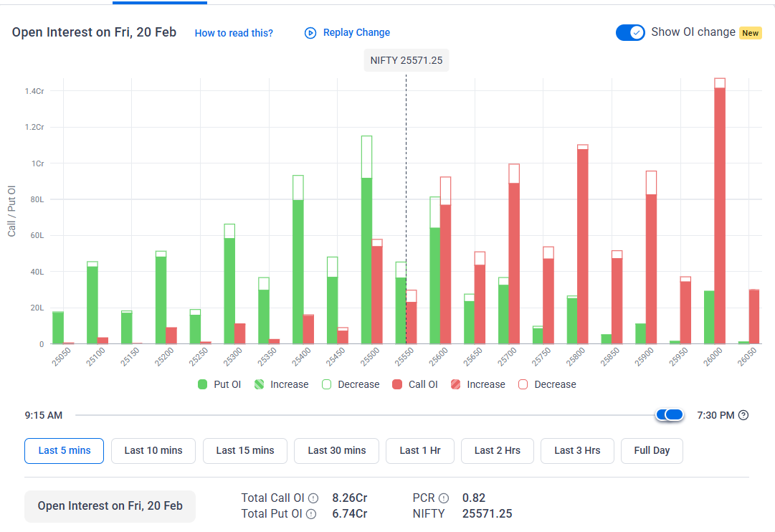Click info icon beside Total Put OI
The image size is (775, 532).
tap(311, 514)
